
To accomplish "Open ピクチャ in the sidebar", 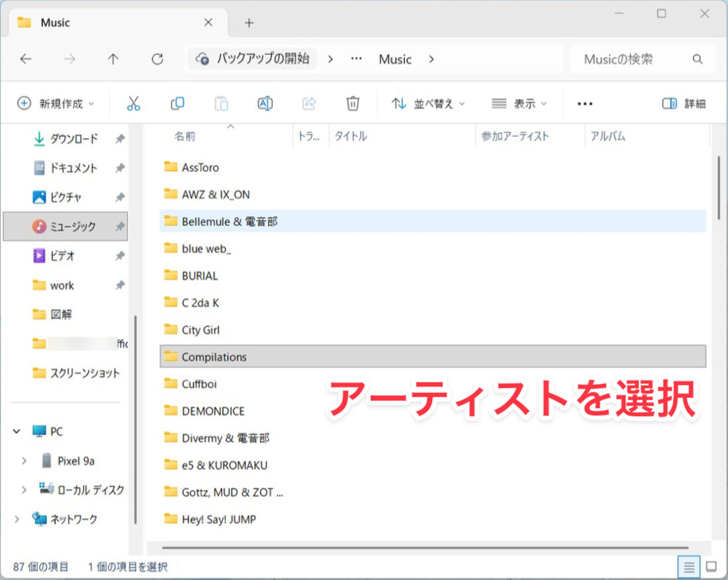I will (x=65, y=197).
